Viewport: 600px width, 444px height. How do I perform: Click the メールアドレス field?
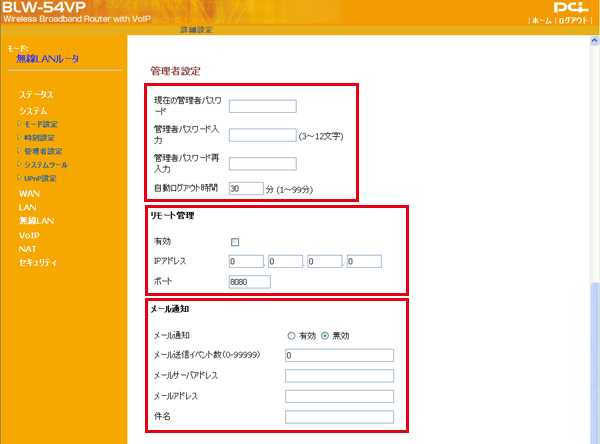[x=339, y=396]
